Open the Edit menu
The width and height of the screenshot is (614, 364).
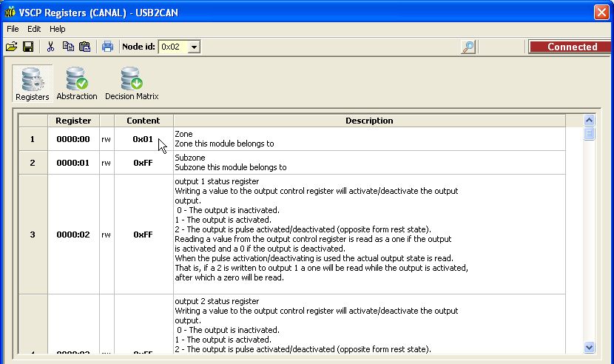[34, 29]
